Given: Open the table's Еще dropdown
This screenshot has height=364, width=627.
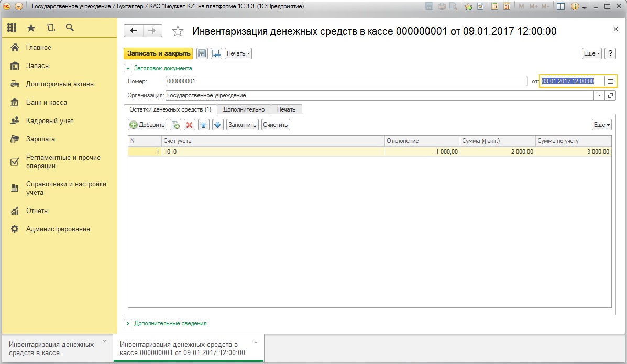Looking at the screenshot, I should click(x=602, y=125).
